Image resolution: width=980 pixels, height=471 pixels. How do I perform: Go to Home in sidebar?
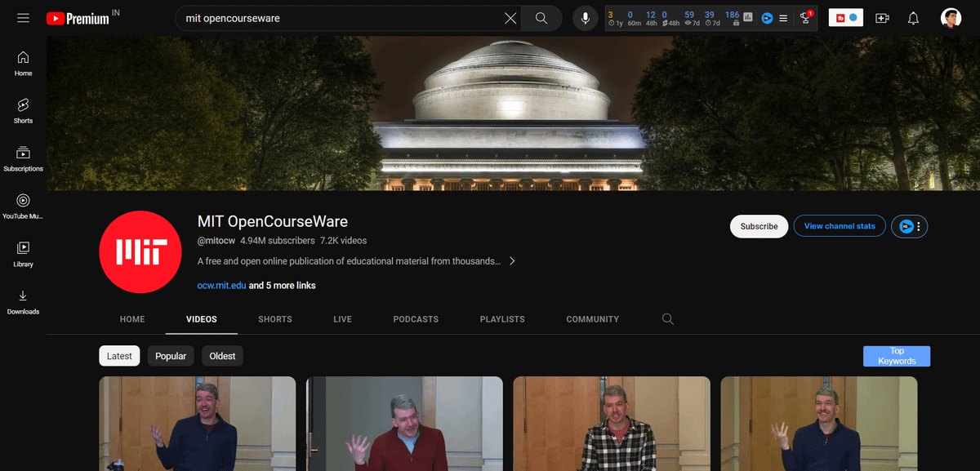[23, 64]
